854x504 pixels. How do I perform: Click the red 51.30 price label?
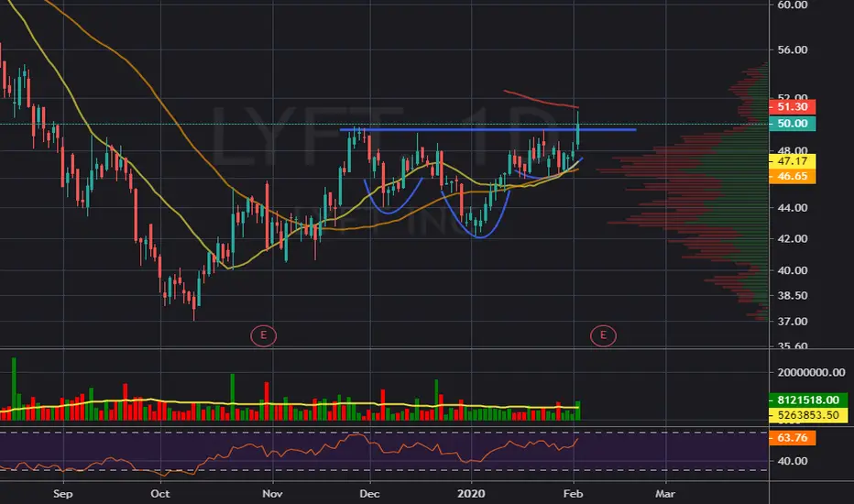point(792,107)
